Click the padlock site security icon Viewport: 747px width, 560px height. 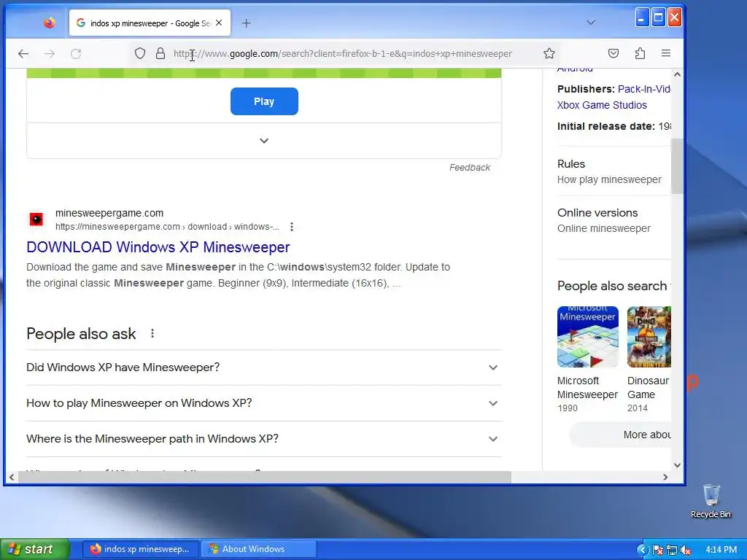click(x=160, y=53)
